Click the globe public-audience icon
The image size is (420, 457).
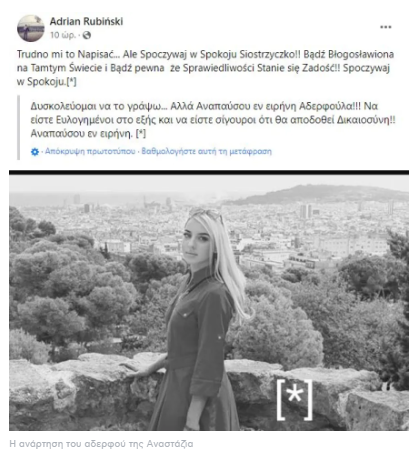[x=87, y=35]
